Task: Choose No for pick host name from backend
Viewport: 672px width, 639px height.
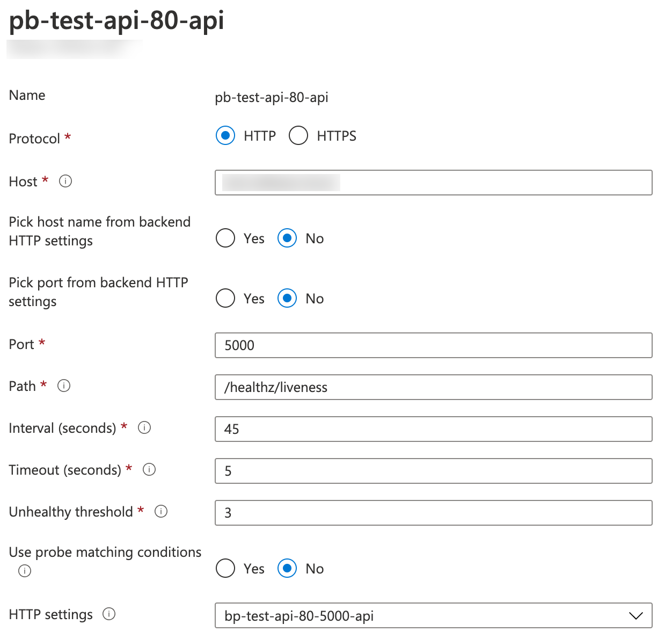Action: point(287,238)
